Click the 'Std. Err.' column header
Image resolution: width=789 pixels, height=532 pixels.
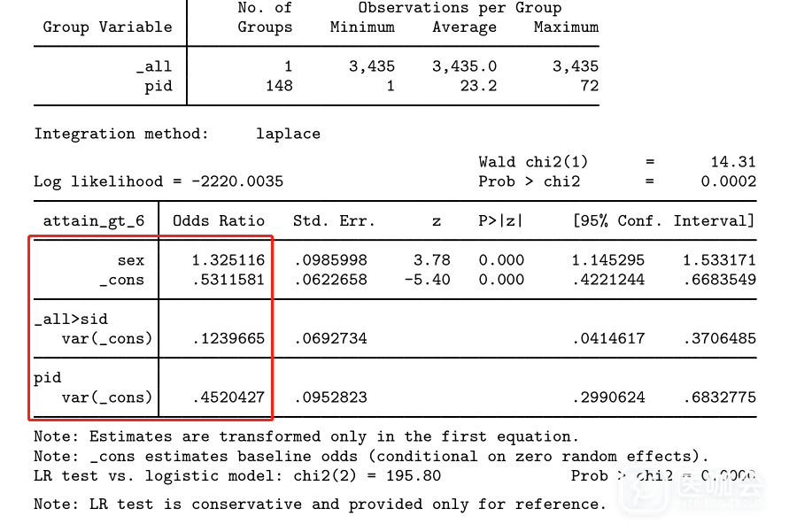(x=334, y=220)
